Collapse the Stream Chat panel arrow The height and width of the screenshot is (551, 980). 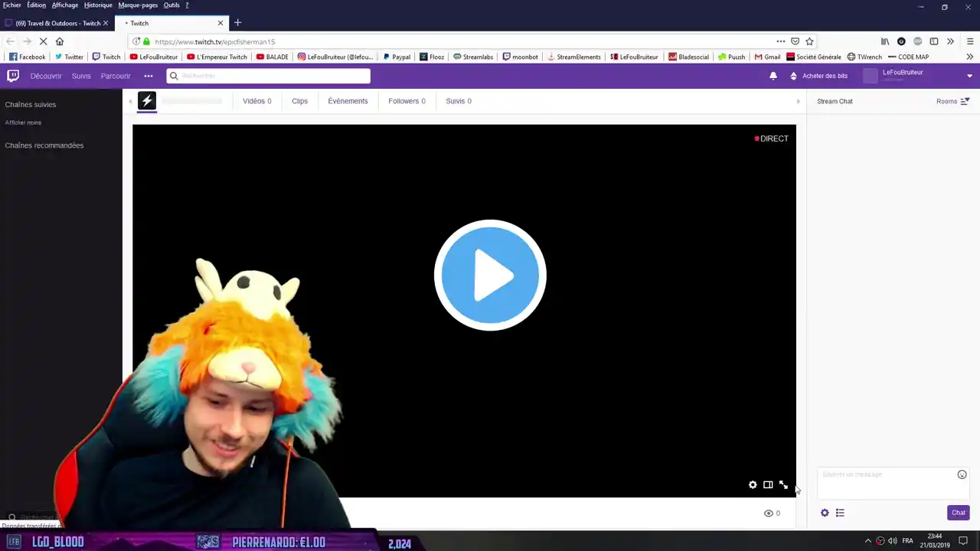(x=798, y=101)
